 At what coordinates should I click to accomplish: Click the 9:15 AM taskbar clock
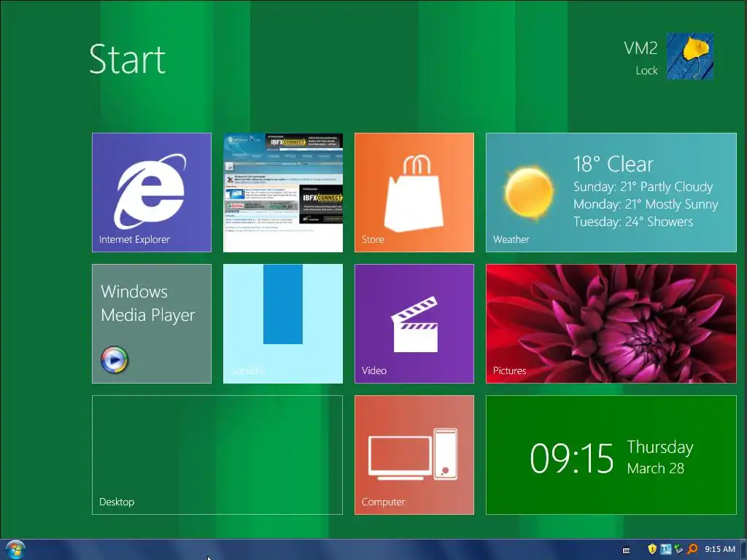coord(720,549)
